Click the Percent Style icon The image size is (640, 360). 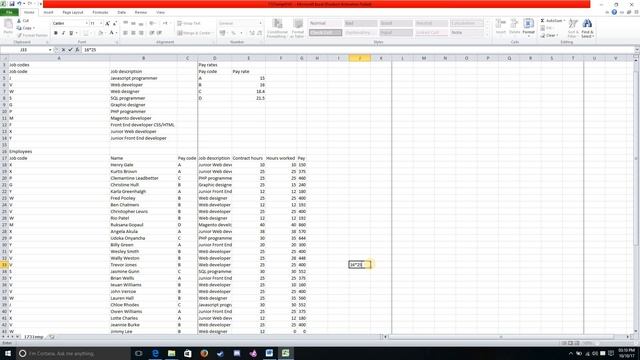(233, 33)
